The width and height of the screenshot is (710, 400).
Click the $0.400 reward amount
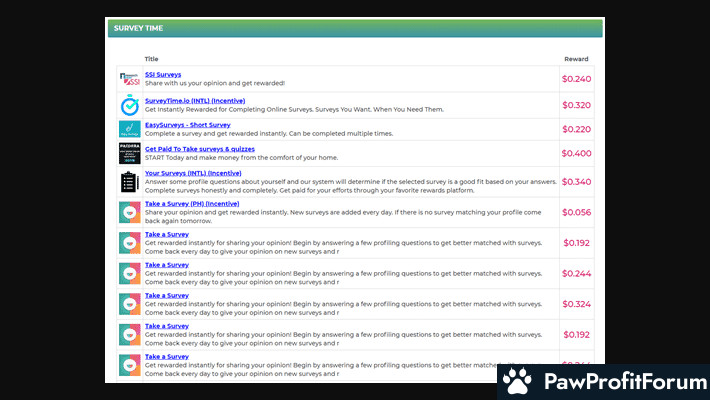point(576,153)
